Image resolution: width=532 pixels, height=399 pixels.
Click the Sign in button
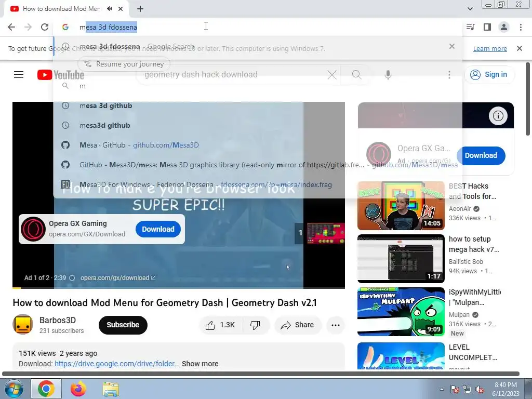tap(489, 75)
